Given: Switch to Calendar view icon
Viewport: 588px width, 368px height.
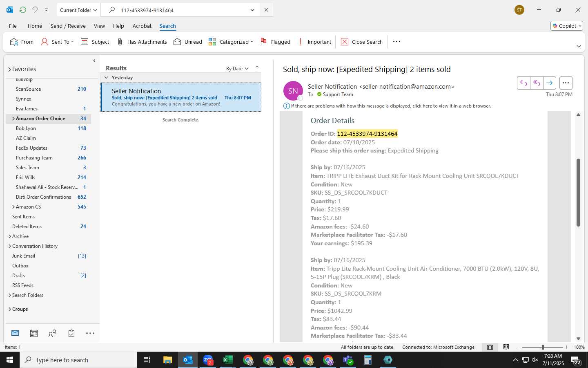Looking at the screenshot, I should (x=34, y=333).
